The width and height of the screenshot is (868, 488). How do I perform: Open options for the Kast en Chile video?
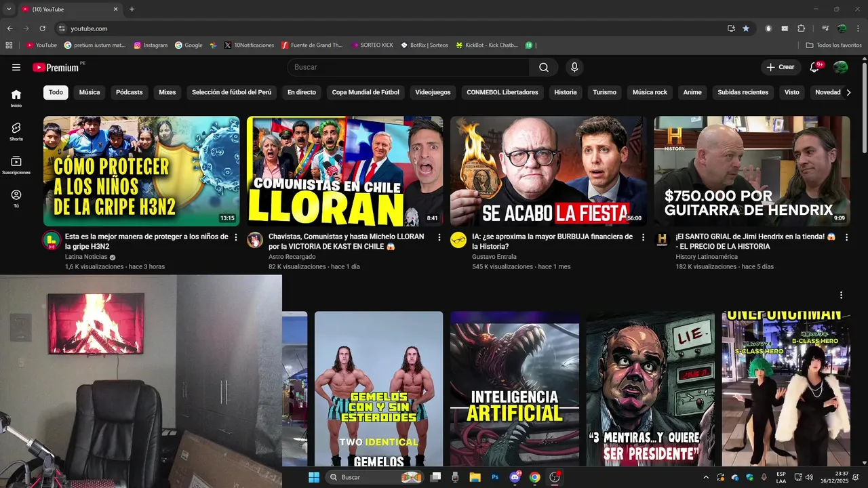[x=439, y=237]
